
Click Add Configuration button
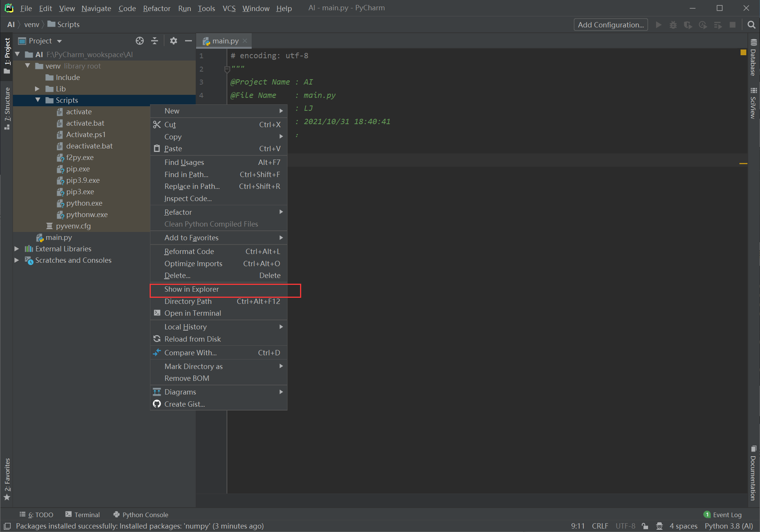(x=611, y=25)
